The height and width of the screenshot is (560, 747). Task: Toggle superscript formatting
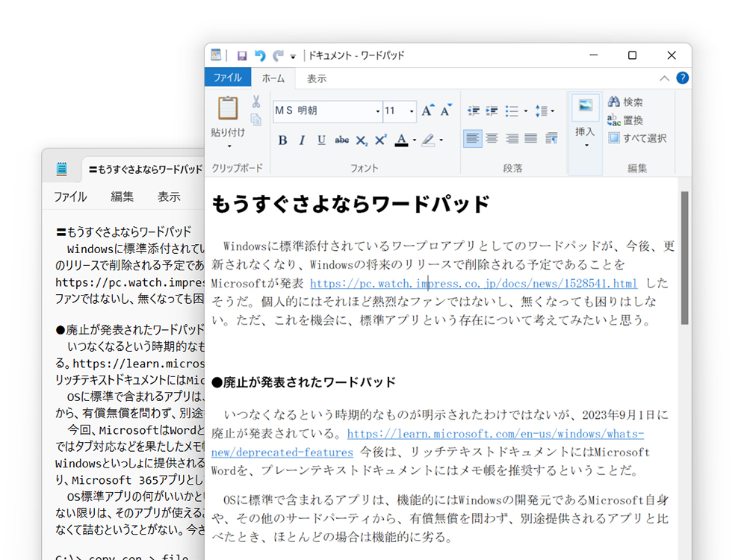click(x=381, y=140)
